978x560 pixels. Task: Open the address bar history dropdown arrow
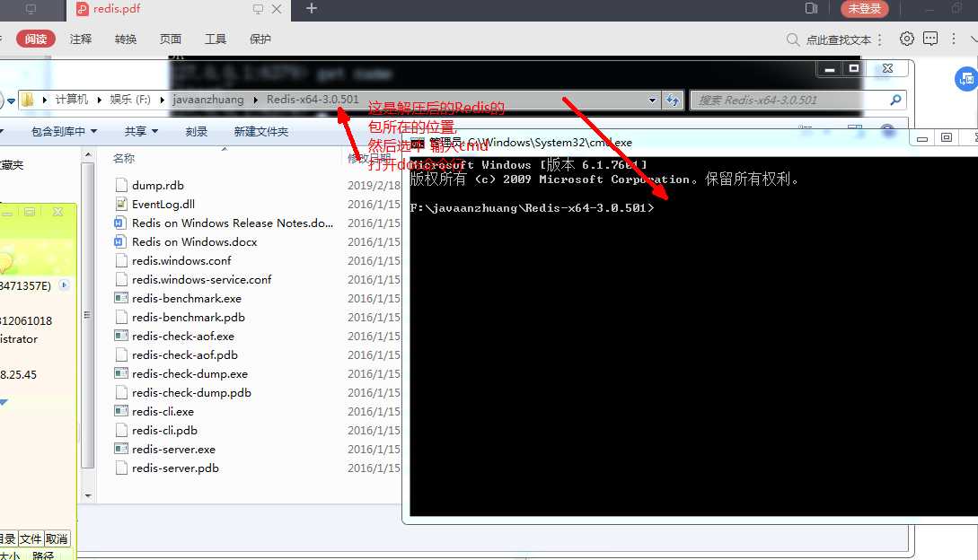click(652, 100)
